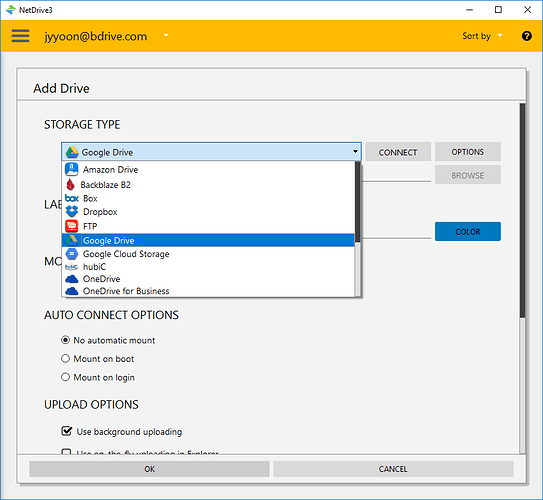Click the CONNECT button
The height and width of the screenshot is (500, 543).
tap(398, 152)
